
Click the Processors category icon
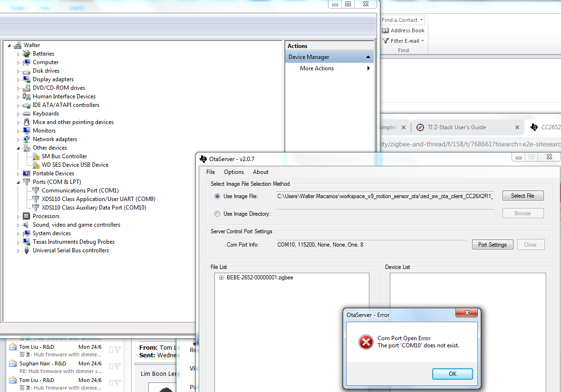(26, 216)
